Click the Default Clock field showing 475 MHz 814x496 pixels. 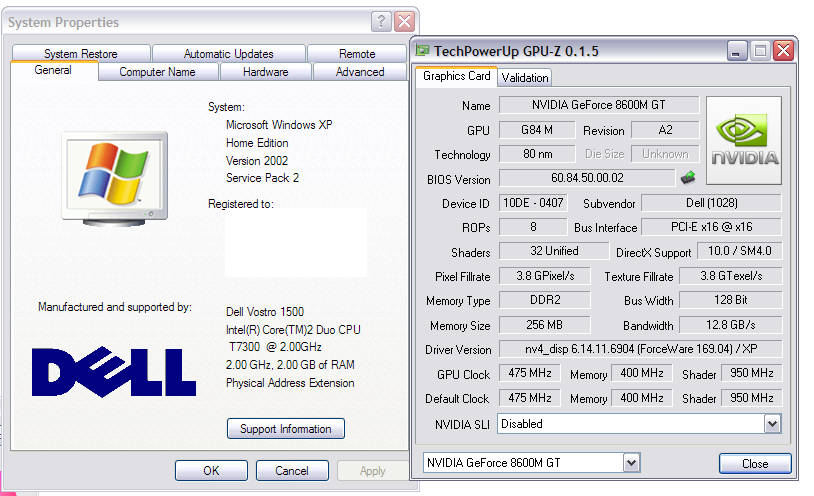click(530, 398)
